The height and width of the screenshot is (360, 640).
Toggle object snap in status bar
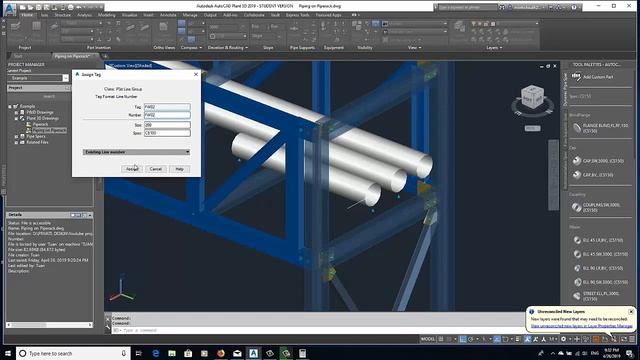(505, 339)
